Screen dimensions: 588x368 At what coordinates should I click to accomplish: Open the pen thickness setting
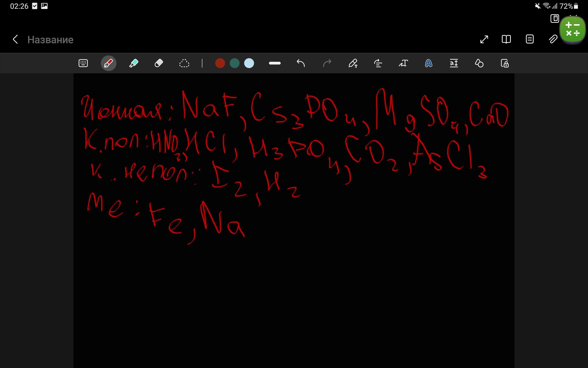tap(275, 63)
